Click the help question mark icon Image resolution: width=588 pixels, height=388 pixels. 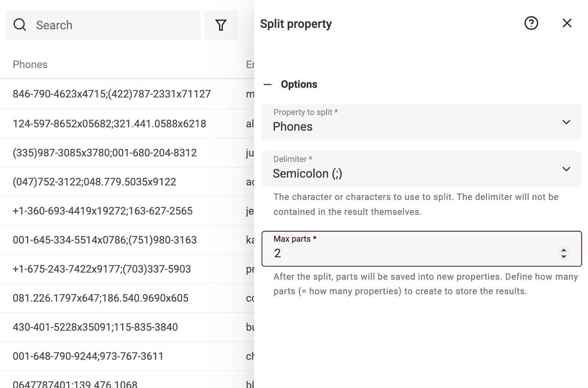pyautogui.click(x=531, y=23)
